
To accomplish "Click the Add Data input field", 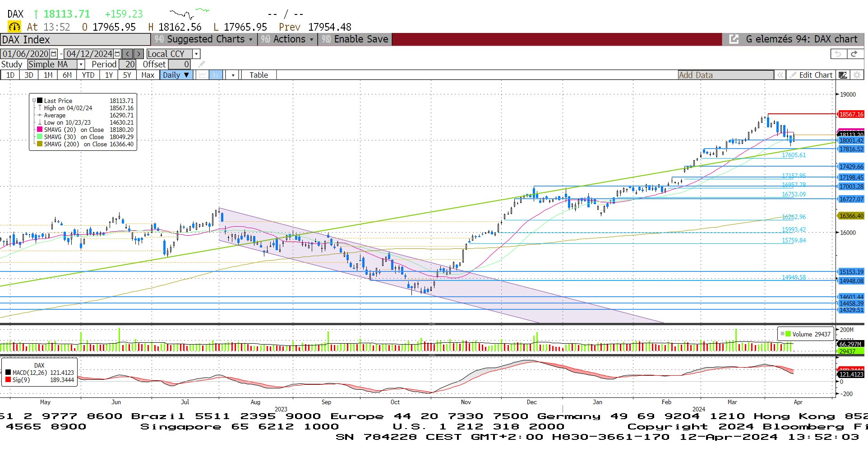I will click(726, 75).
